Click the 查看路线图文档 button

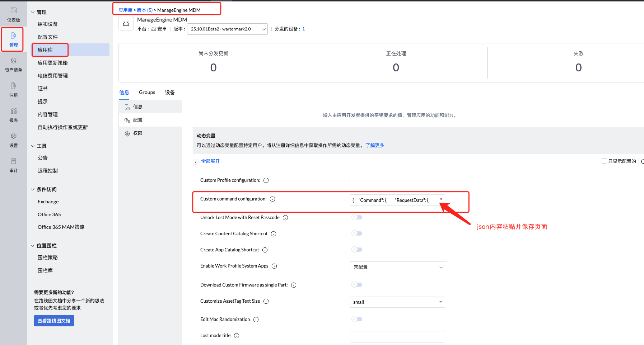[x=54, y=321]
